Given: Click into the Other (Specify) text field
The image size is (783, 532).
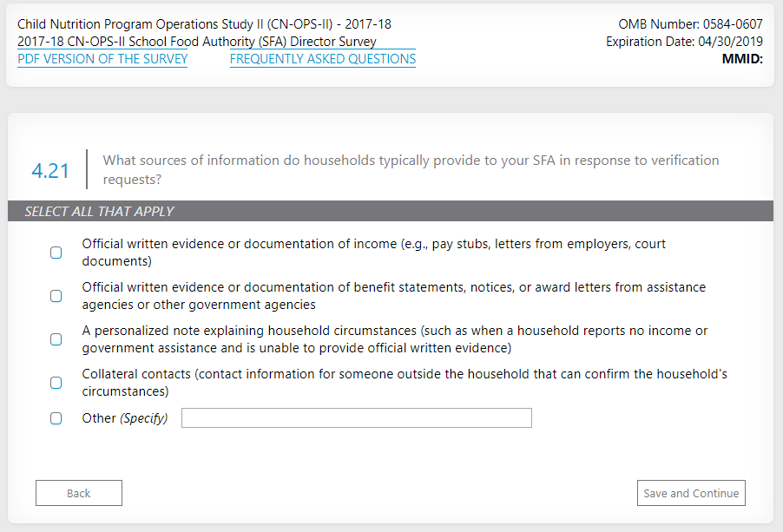Looking at the screenshot, I should (356, 418).
